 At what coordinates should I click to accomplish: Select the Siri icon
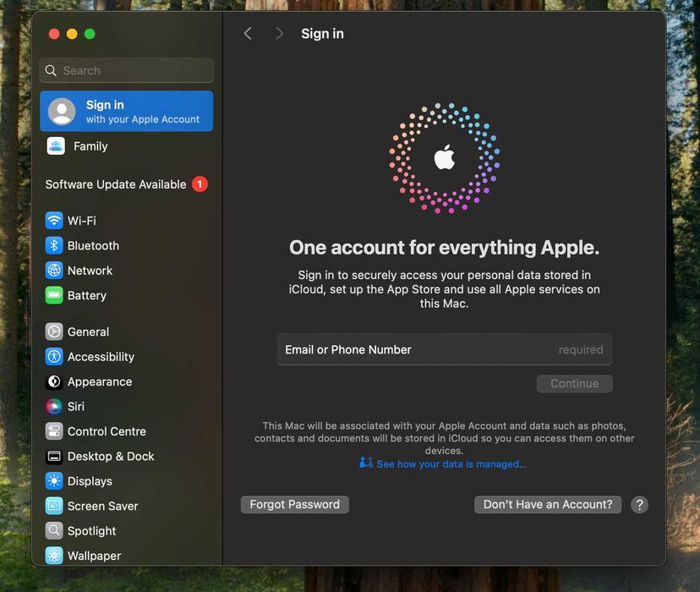pos(54,406)
